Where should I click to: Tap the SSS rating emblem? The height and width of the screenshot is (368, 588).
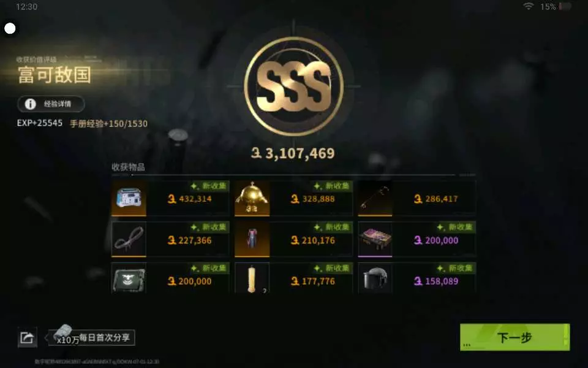293,86
